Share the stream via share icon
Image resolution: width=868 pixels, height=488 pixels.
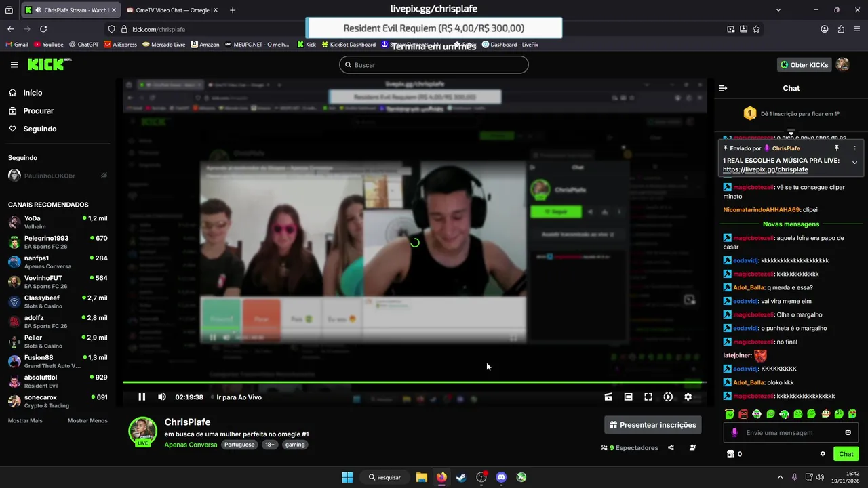click(671, 447)
